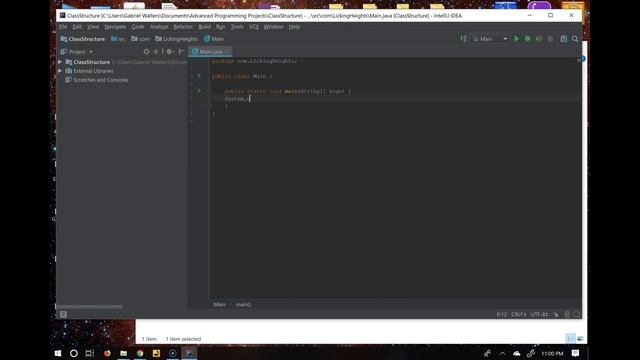Click the scroll-from-source target icon in Project panel
The width and height of the screenshot is (640, 360).
pos(146,51)
